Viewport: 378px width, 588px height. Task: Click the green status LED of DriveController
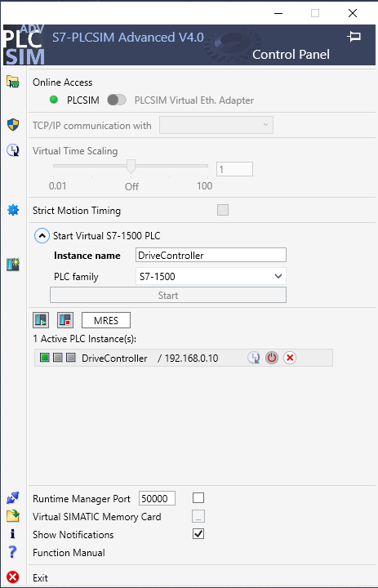[45, 358]
